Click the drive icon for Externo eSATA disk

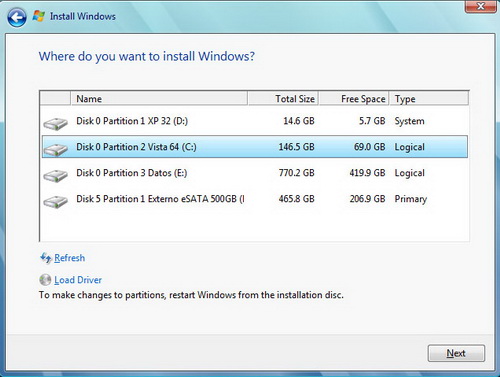(x=55, y=201)
